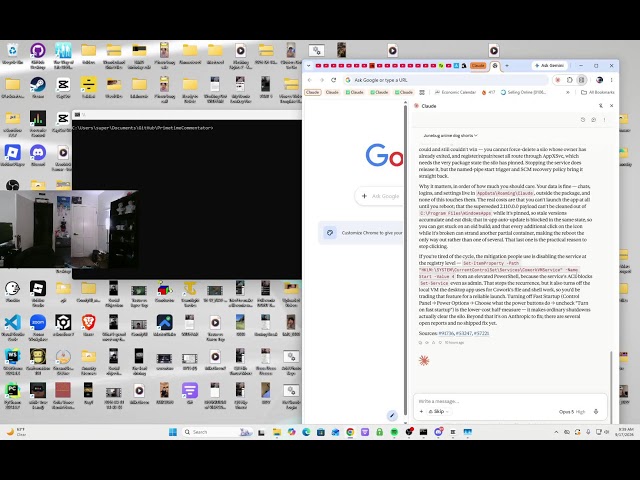This screenshot has height=480, width=640.
Task: Start a new chat in Claude panel
Action: point(593,120)
